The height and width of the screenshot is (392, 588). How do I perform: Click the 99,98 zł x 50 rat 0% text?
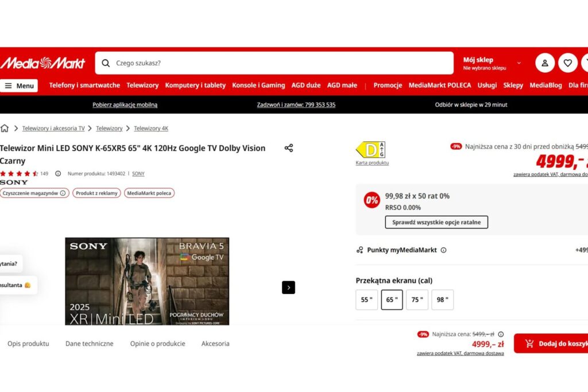point(417,196)
